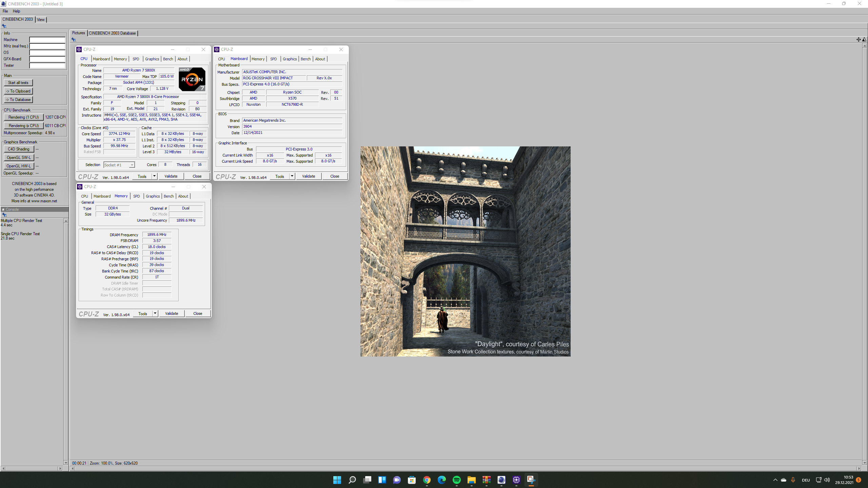Run the OpenGL HW-L test

click(x=19, y=166)
